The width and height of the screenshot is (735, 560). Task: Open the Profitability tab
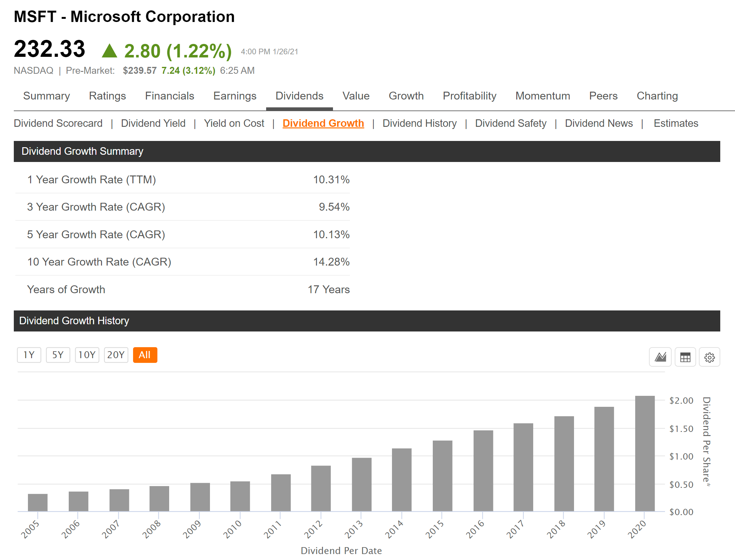[469, 96]
